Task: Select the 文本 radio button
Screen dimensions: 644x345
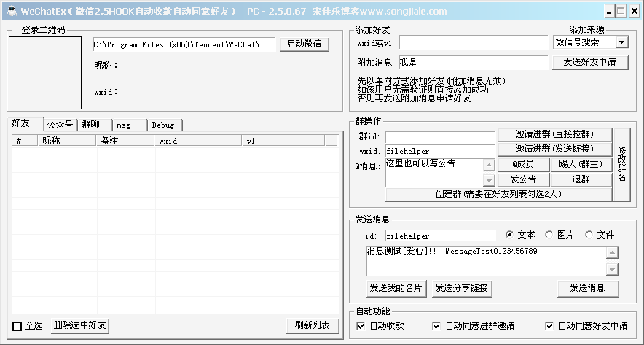Action: coord(510,235)
